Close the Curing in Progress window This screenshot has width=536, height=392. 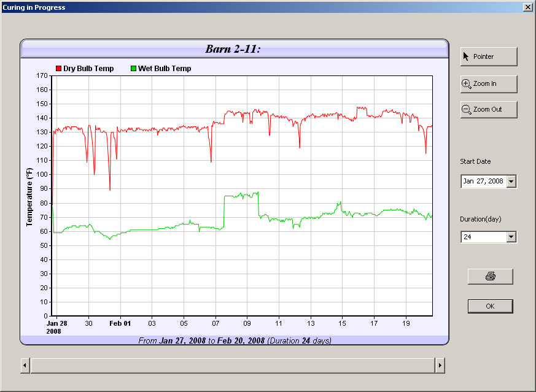pyautogui.click(x=527, y=7)
